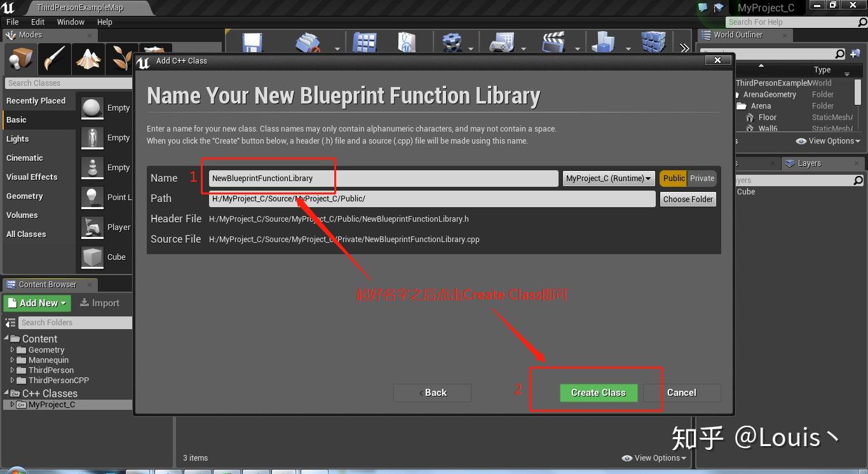
Task: Select the Public access specifier
Action: 673,178
